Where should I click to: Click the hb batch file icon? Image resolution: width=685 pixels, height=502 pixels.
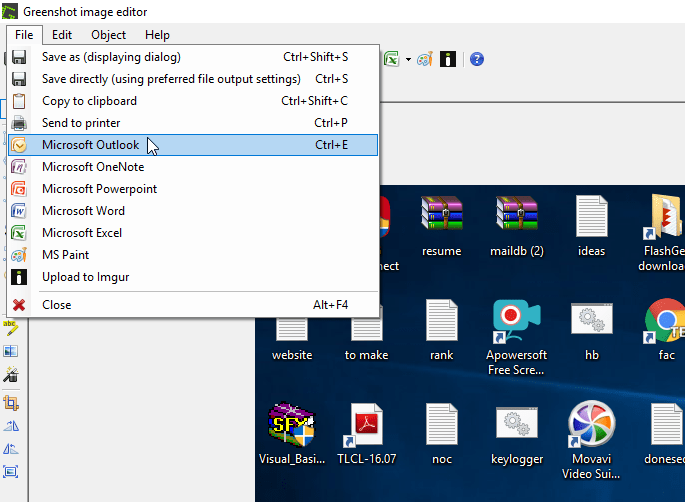tap(592, 319)
